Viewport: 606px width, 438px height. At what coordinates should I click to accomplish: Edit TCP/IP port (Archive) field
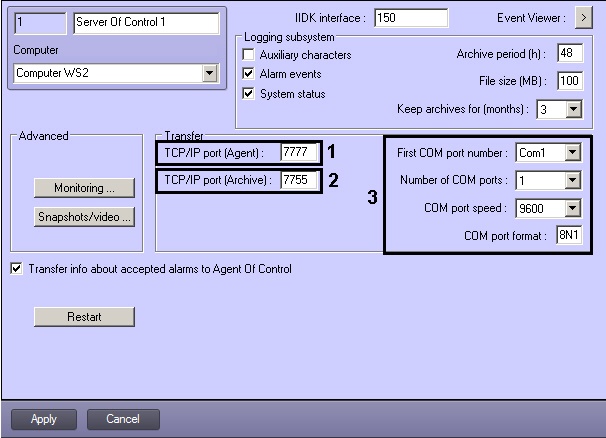click(x=299, y=180)
